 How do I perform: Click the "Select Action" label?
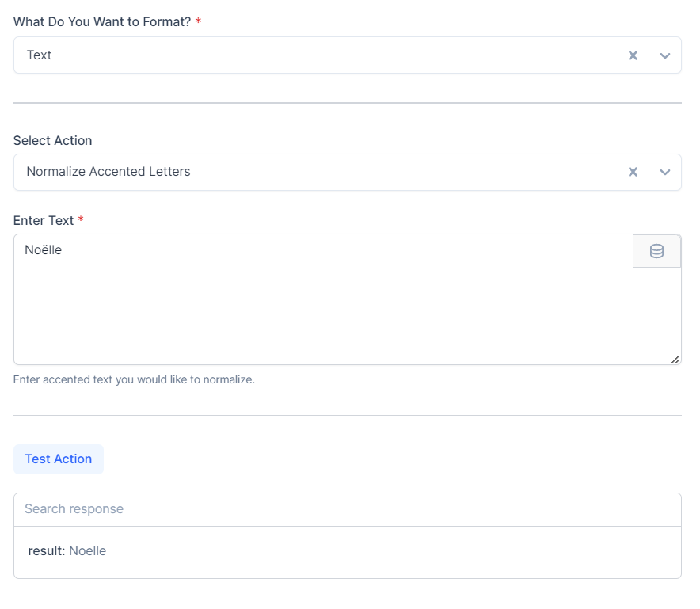tap(52, 141)
